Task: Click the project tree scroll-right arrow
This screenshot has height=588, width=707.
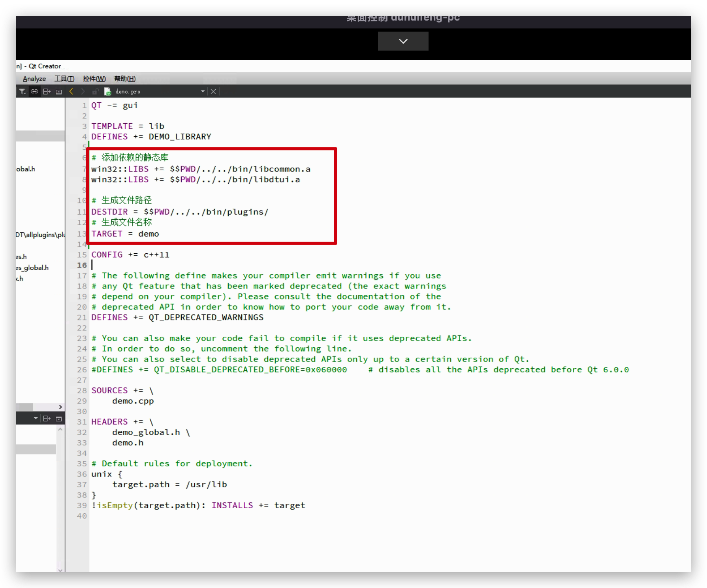Action: (x=60, y=407)
